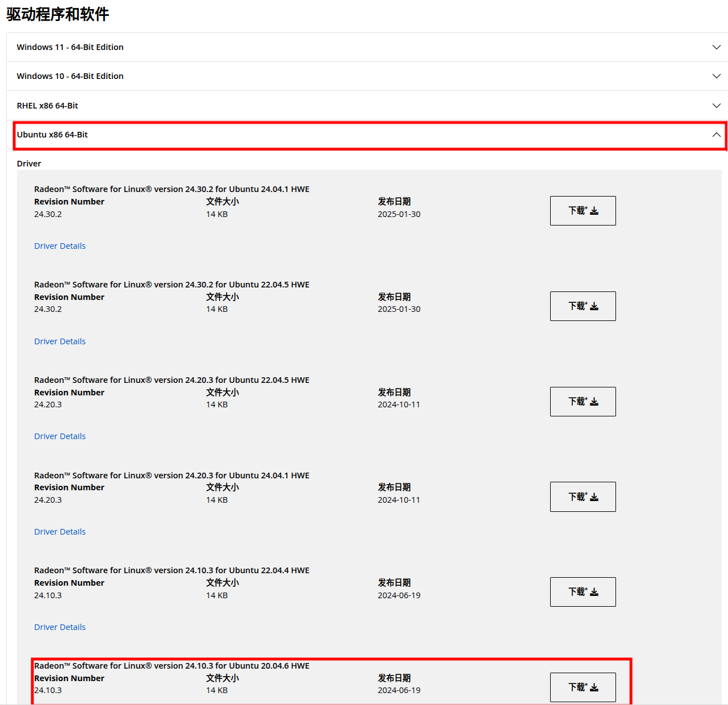Viewport: 728px width, 705px height.
Task: Click revision number 24.10.3 of Ubuntu 22.04.4 entry
Action: coord(48,595)
